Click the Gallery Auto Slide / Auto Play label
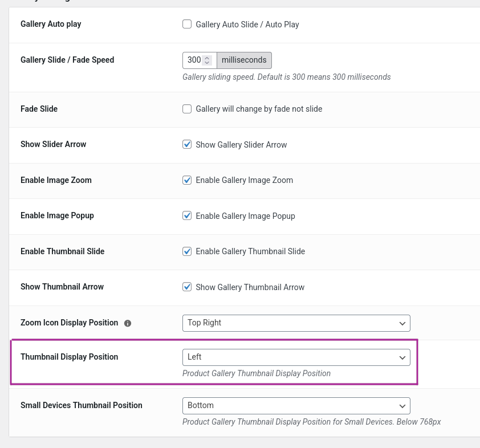 (x=247, y=25)
